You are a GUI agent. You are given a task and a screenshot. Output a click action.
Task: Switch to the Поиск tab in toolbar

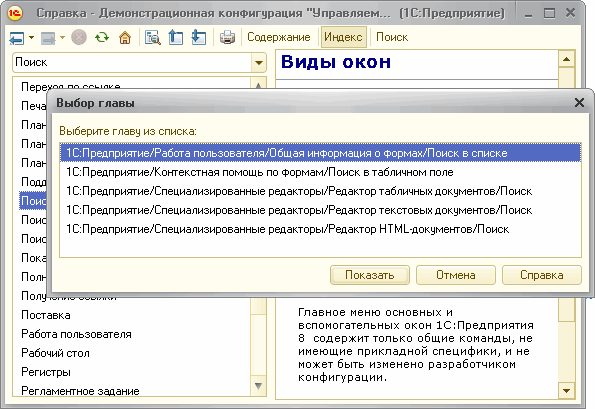(392, 37)
